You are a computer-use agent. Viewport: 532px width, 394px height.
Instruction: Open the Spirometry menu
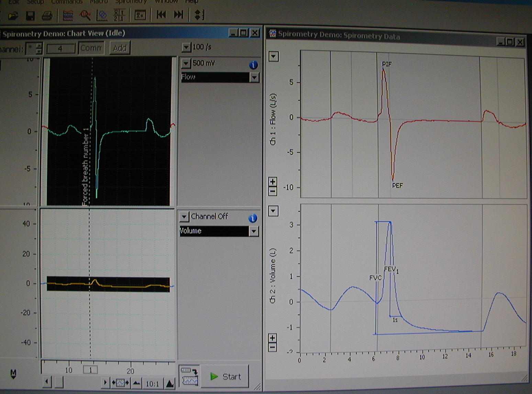pyautogui.click(x=131, y=2)
